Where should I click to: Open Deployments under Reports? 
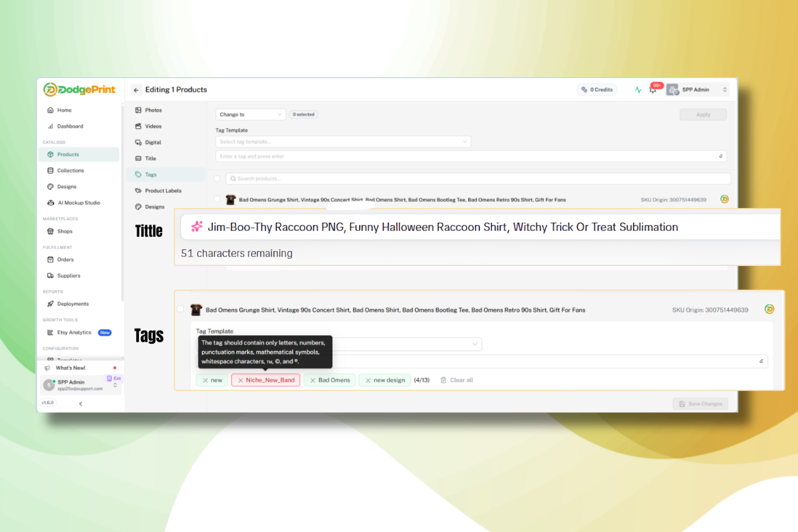click(x=72, y=304)
